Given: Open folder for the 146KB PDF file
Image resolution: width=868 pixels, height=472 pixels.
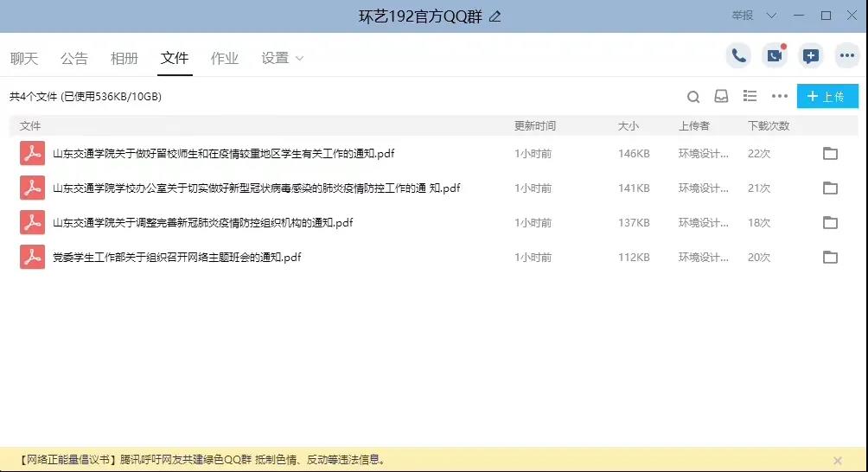Looking at the screenshot, I should pos(830,154).
